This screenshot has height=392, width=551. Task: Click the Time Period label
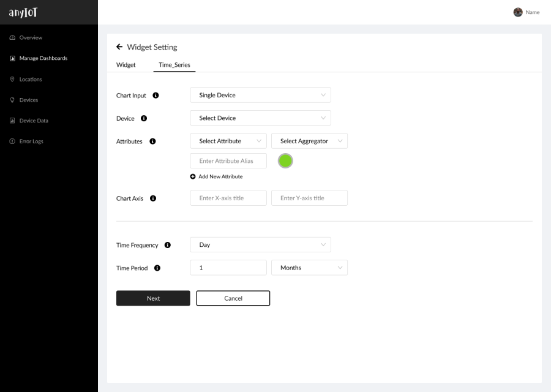(x=132, y=268)
